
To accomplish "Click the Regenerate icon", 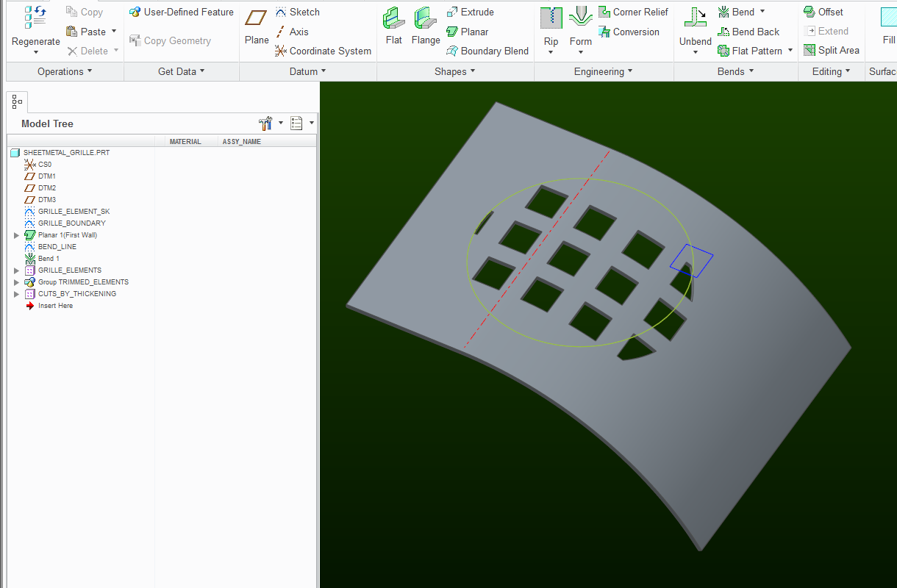I will [35, 18].
